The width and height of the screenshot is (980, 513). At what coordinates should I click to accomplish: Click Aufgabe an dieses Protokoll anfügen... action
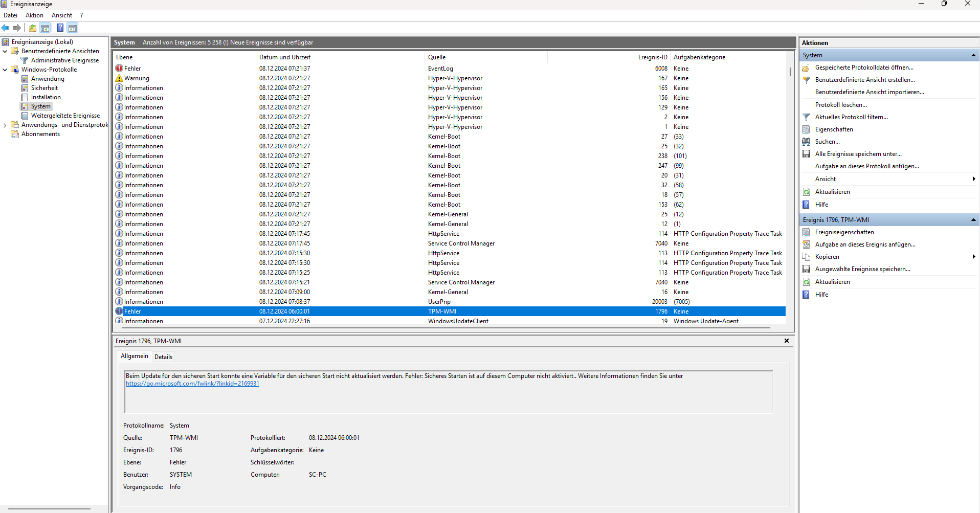pos(867,166)
